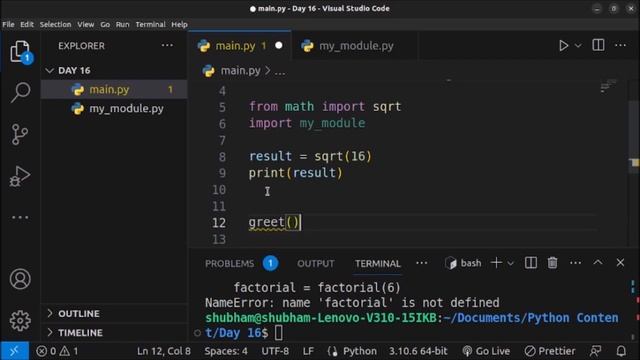Open the remote window indicator
640x360 pixels.
click(x=14, y=351)
